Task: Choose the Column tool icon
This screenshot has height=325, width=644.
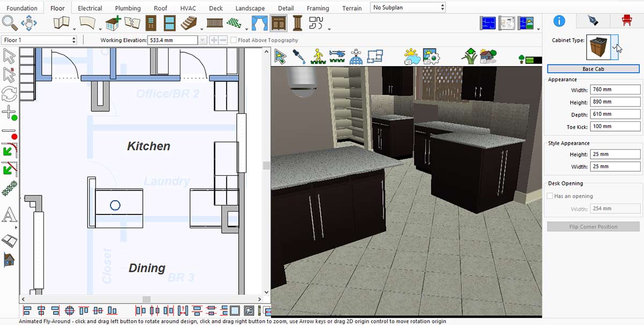Action: click(297, 23)
